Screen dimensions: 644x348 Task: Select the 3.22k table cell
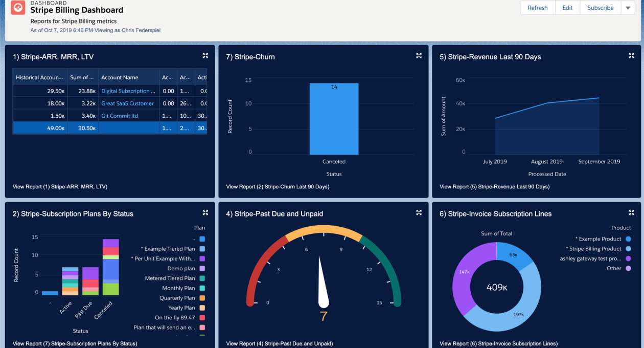tap(83, 103)
